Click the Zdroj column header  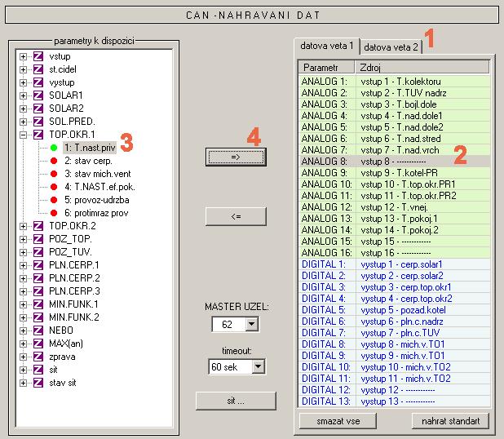[422, 68]
